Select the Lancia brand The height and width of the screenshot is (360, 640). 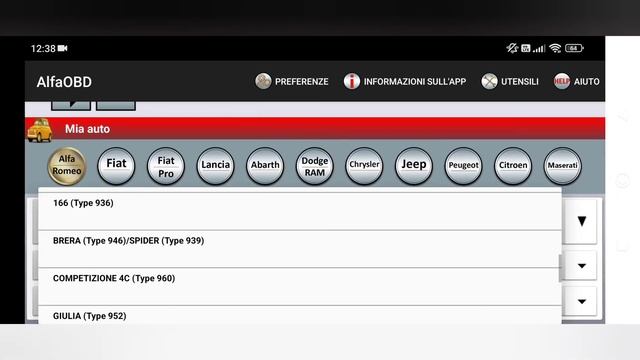(x=216, y=166)
